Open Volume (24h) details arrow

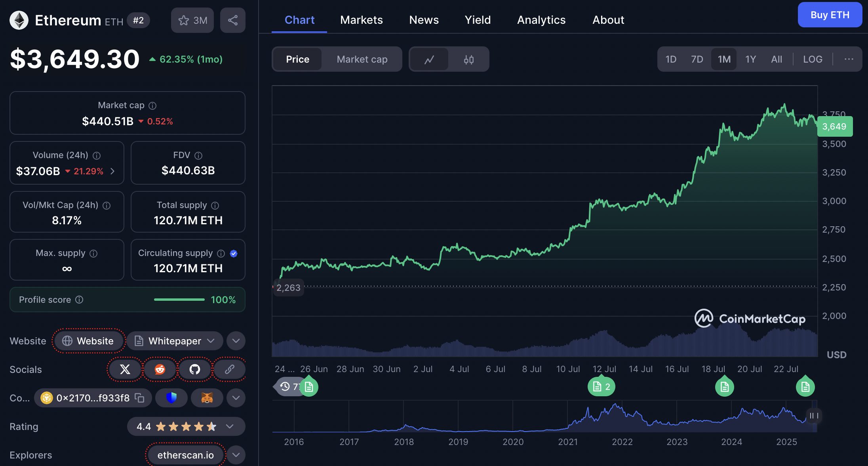coord(112,171)
